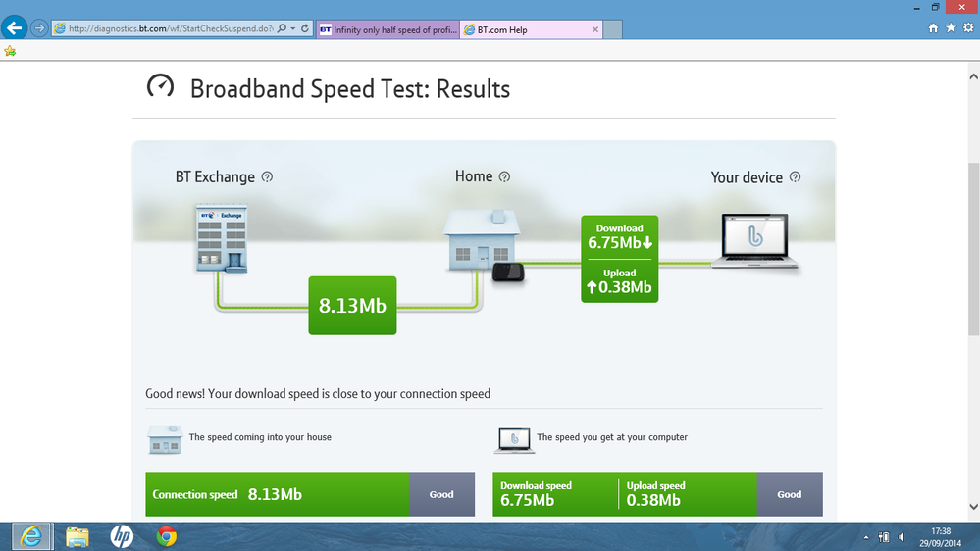
Task: Click 'Good news! Your download speed' message
Action: [x=318, y=393]
